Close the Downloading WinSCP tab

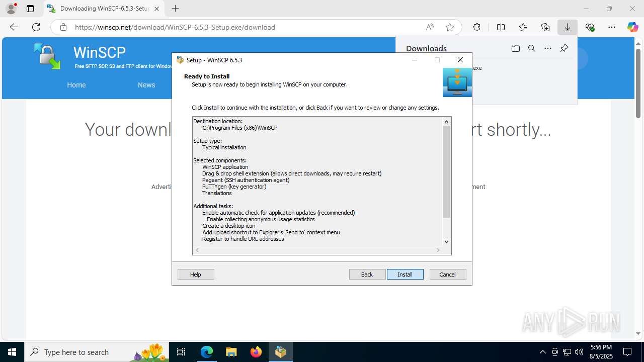point(156,9)
